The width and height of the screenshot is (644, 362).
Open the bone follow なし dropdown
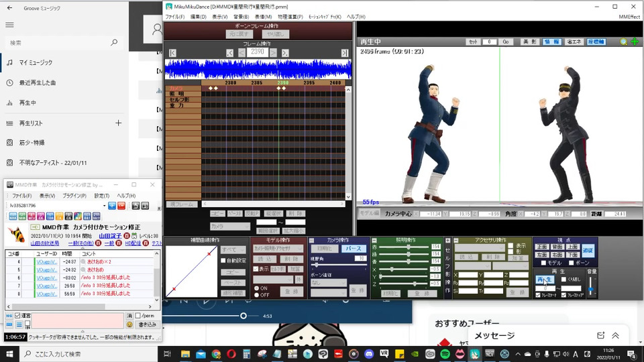point(329,283)
